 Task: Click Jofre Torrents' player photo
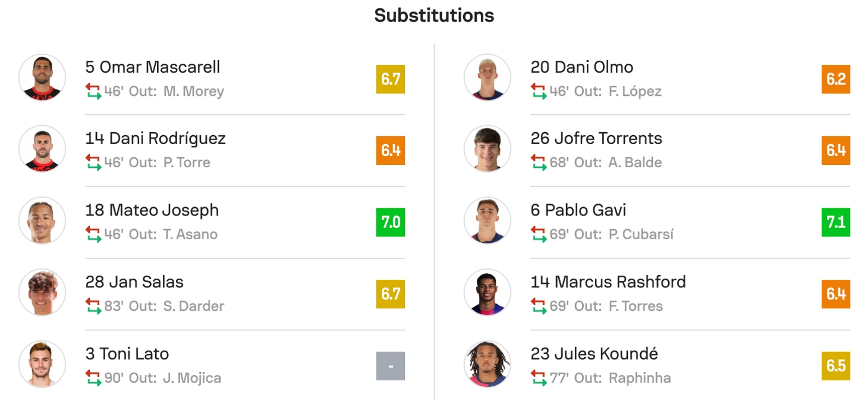click(x=488, y=149)
